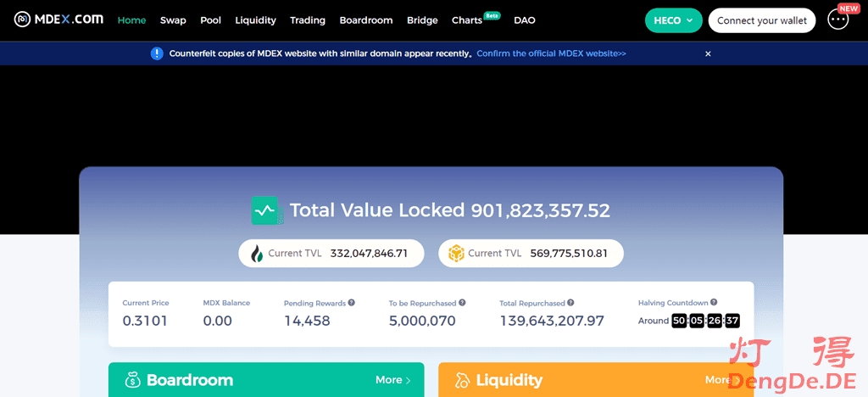
Task: Click the MDEX.com logo
Action: pos(58,20)
